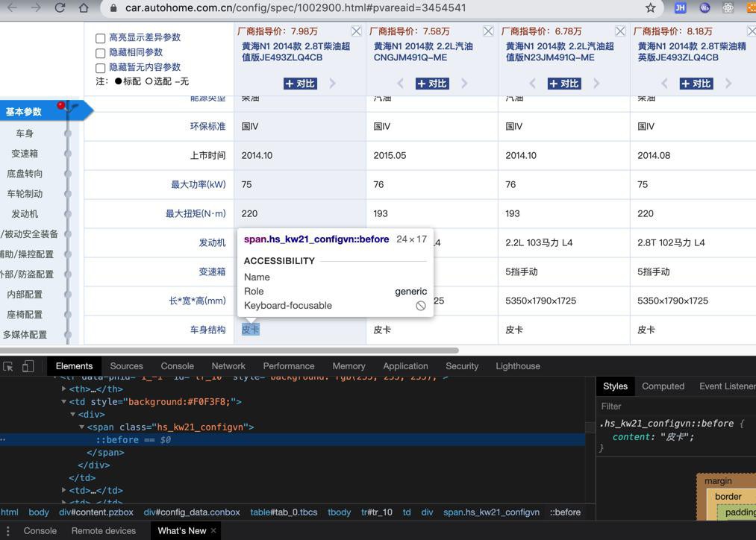
Task: Click the forward navigation arrow
Action: click(x=36, y=7)
